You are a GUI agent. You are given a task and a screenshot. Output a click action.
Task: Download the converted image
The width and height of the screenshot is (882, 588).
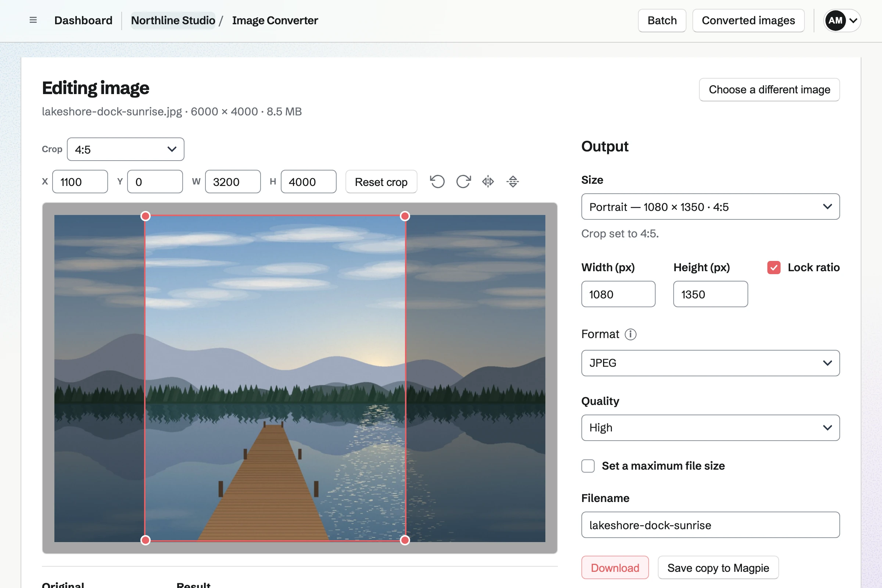coord(615,568)
